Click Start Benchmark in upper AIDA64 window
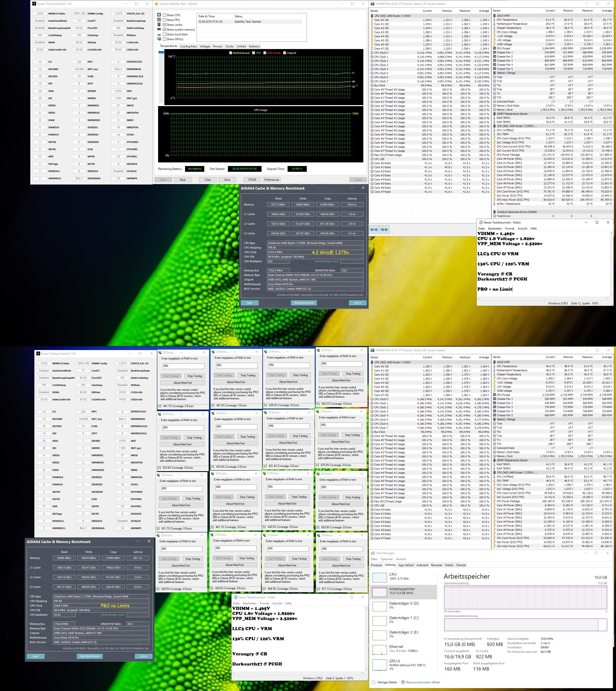The width and height of the screenshot is (616, 691). pyautogui.click(x=304, y=302)
